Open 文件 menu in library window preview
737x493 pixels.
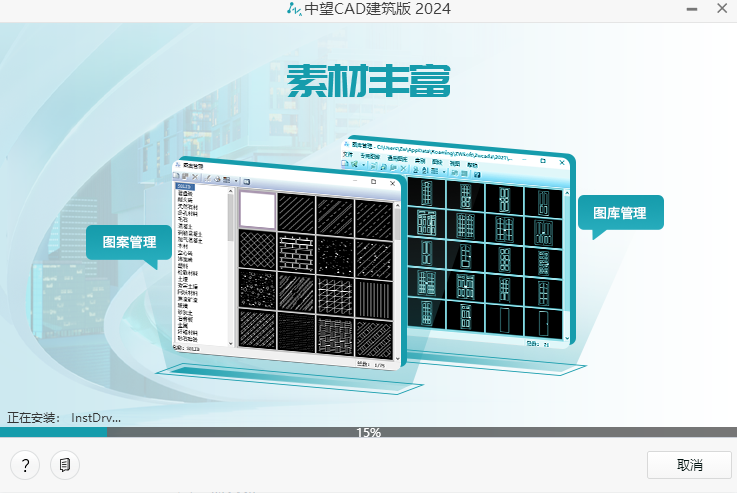click(x=348, y=157)
